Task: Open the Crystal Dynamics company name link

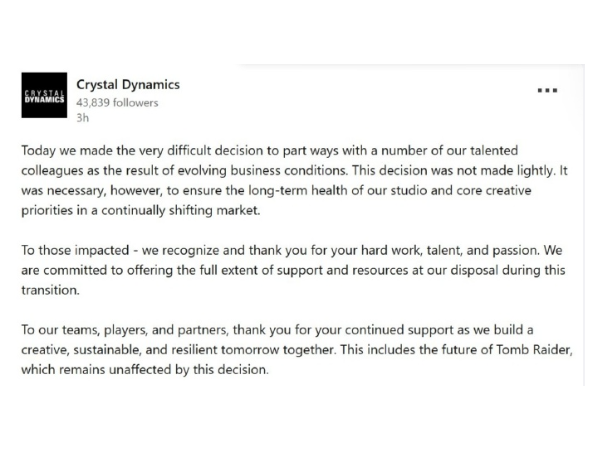Action: coord(128,85)
